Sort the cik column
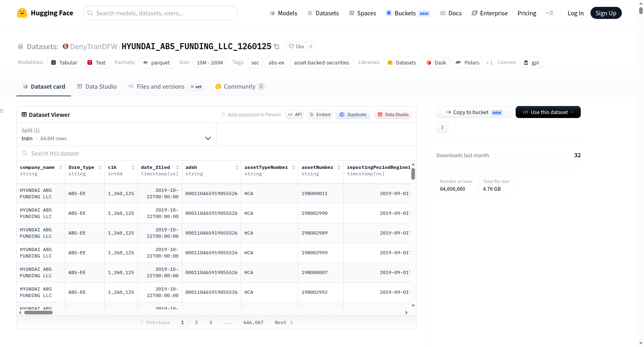 pos(133,167)
